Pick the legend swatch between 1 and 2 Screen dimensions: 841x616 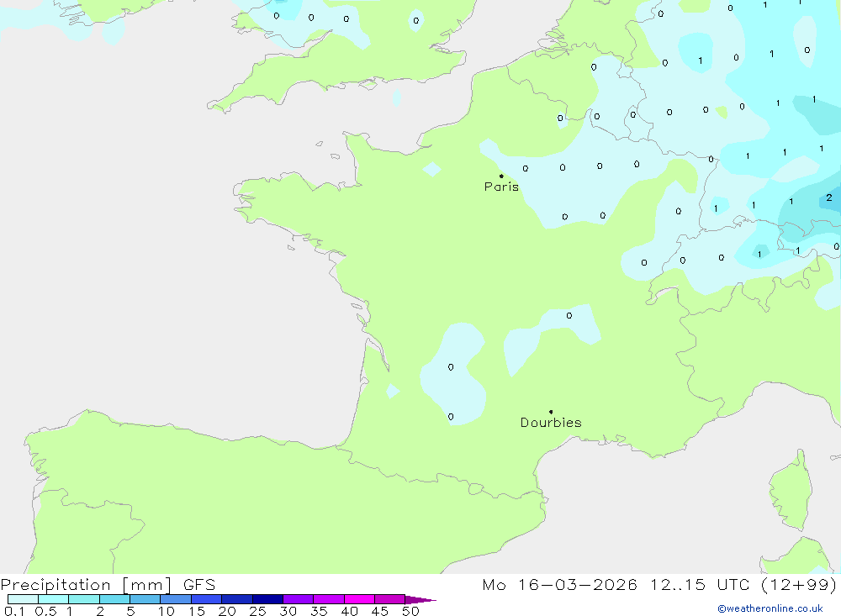pyautogui.click(x=84, y=599)
